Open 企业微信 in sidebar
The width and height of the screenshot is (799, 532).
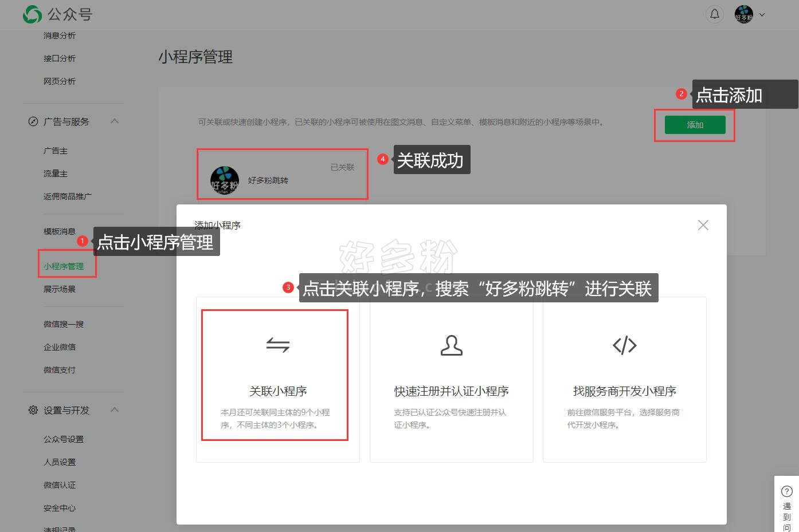[x=60, y=347]
